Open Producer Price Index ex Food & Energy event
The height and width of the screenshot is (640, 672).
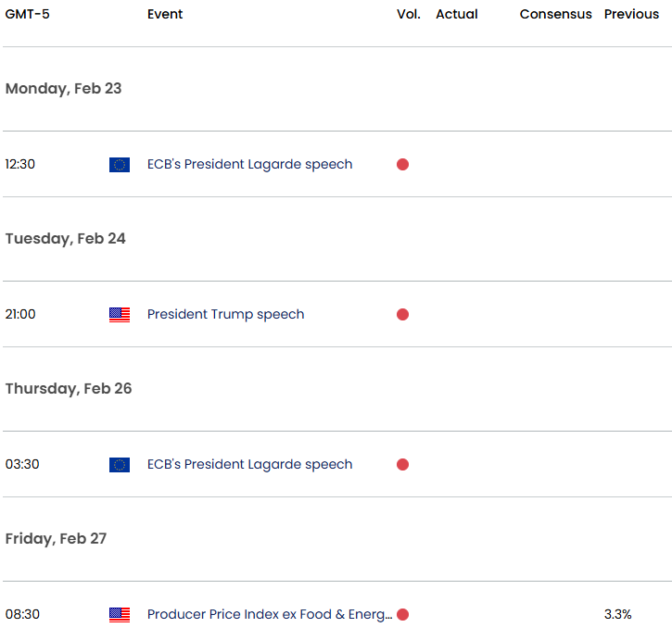click(x=269, y=615)
